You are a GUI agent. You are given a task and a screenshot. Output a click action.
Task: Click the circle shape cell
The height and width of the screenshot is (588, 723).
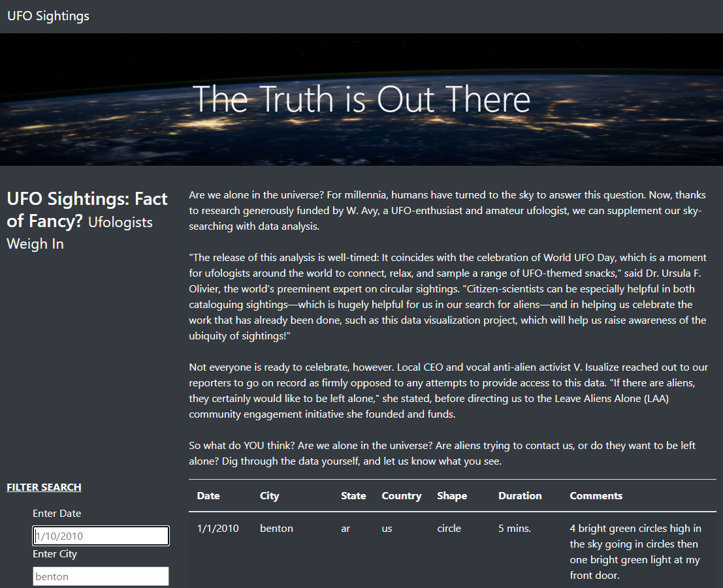(449, 529)
